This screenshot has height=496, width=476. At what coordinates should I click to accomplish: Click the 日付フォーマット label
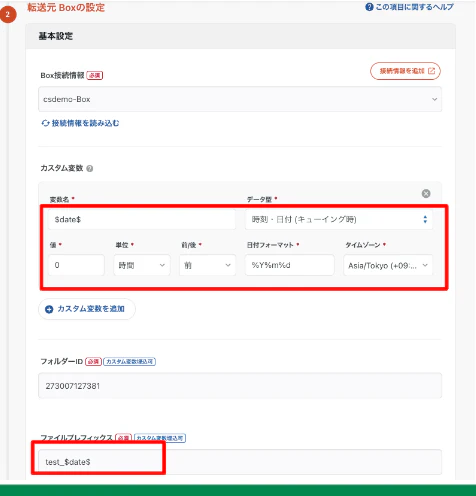(x=270, y=245)
